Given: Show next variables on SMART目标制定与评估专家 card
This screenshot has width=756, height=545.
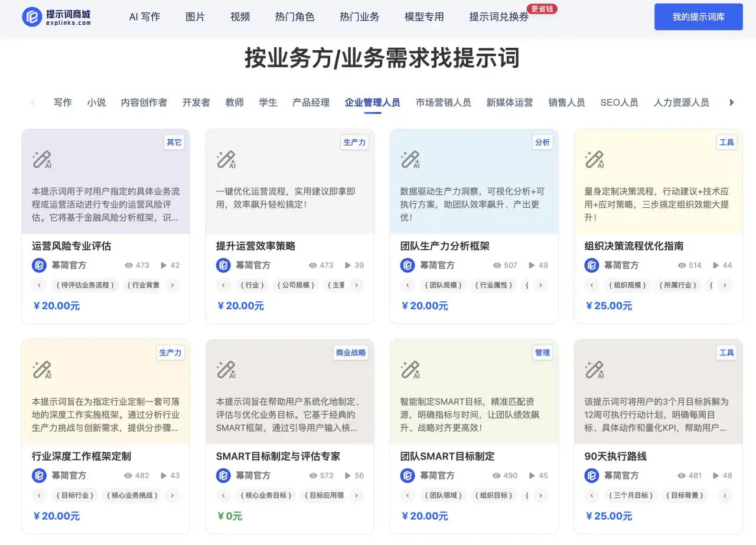Looking at the screenshot, I should [x=356, y=495].
